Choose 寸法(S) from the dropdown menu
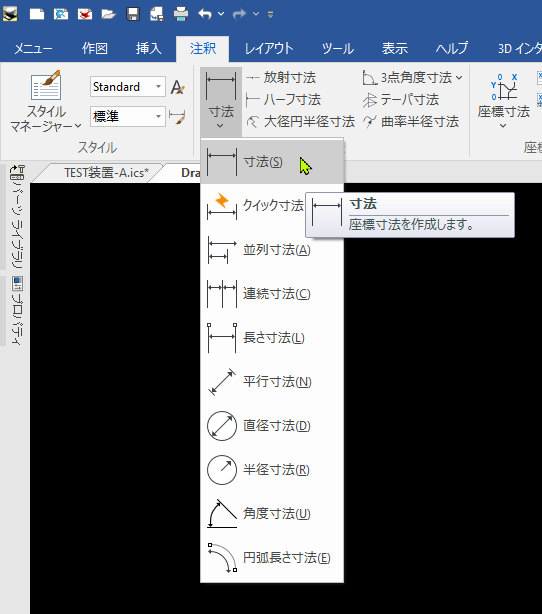Screen dimensions: 542x614 tap(272, 162)
